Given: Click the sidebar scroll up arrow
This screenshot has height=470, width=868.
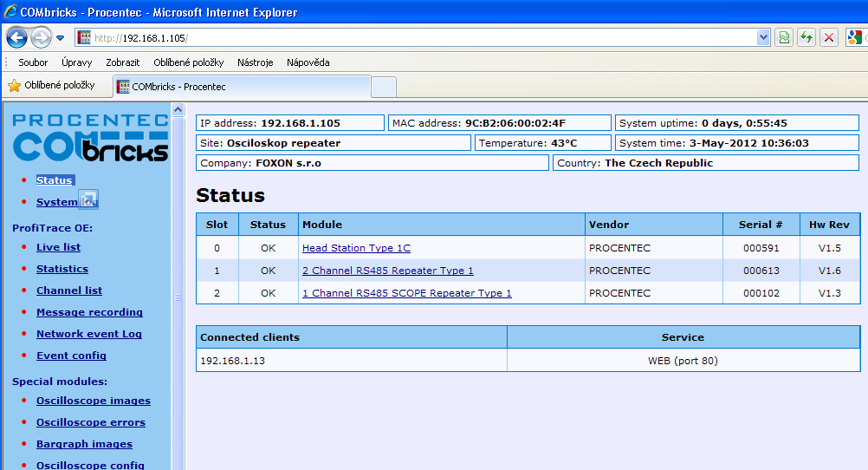Looking at the screenshot, I should pos(178,110).
